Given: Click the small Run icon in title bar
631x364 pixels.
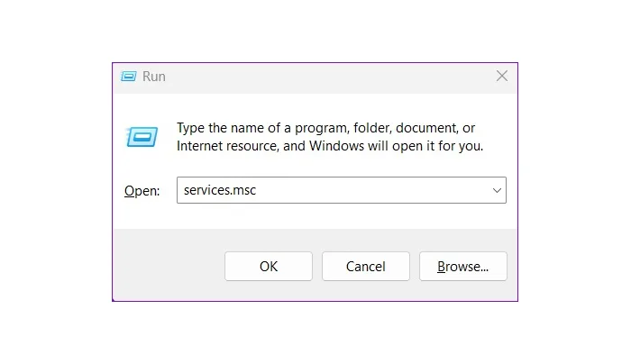Looking at the screenshot, I should (129, 77).
